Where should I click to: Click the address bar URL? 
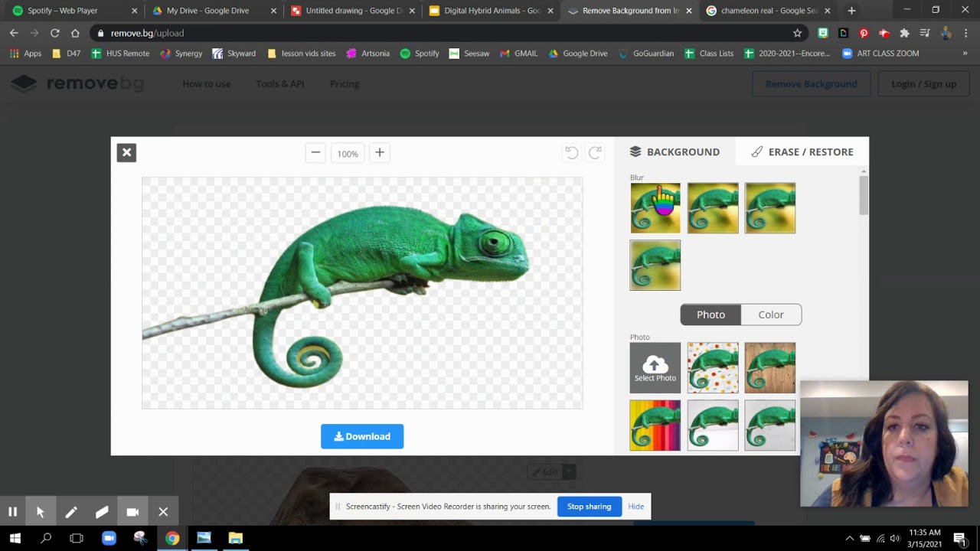[x=147, y=33]
